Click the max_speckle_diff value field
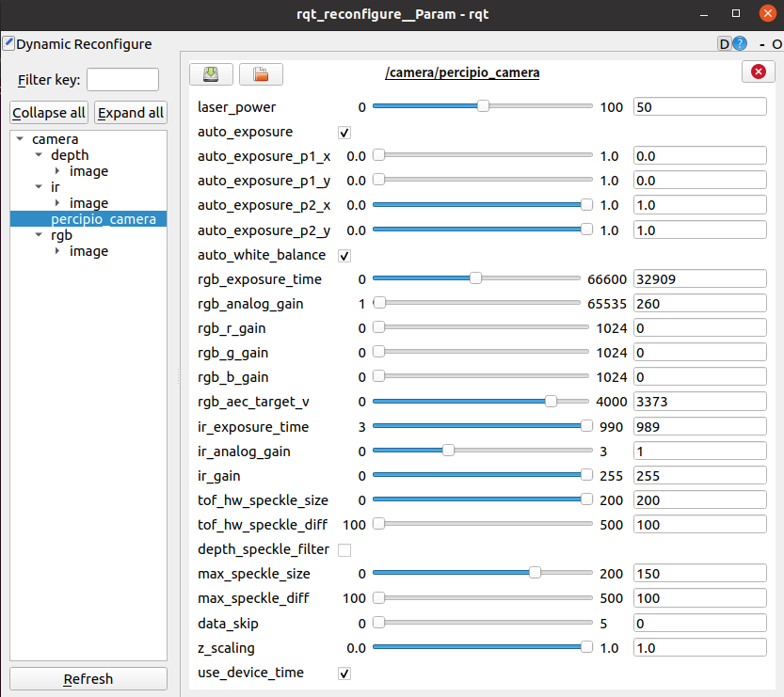 [x=699, y=597]
